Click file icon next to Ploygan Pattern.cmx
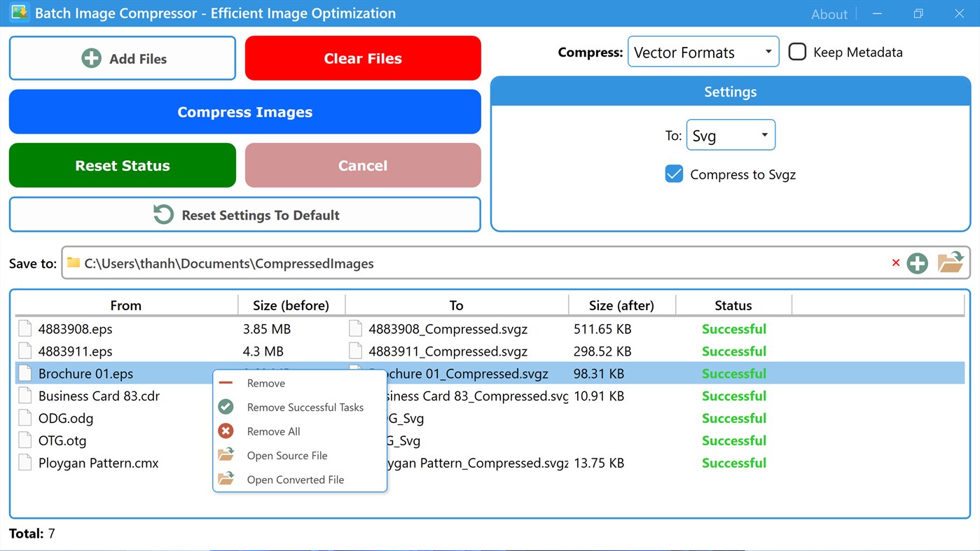980x551 pixels. point(25,463)
